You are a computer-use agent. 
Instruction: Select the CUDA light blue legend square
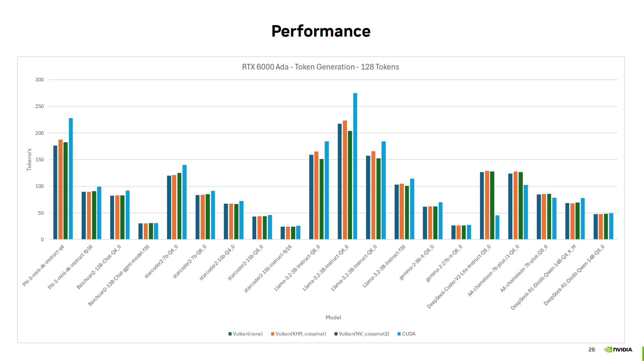(399, 334)
